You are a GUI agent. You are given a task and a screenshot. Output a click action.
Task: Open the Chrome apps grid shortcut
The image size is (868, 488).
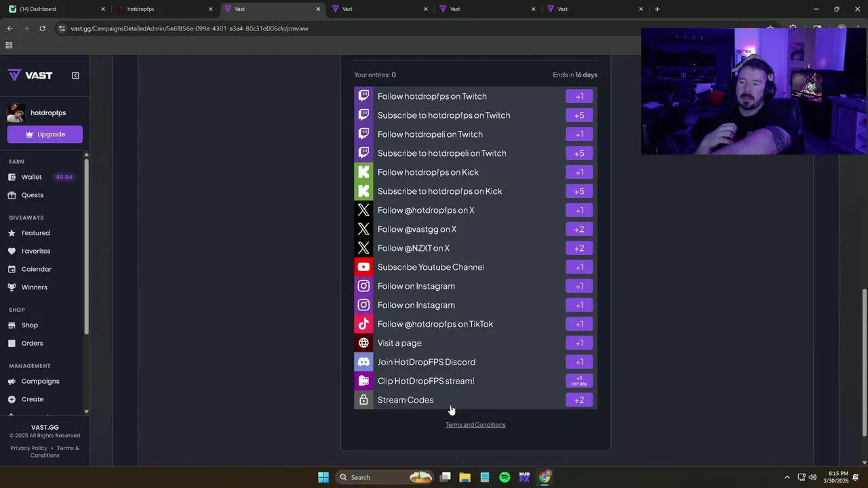(9, 45)
